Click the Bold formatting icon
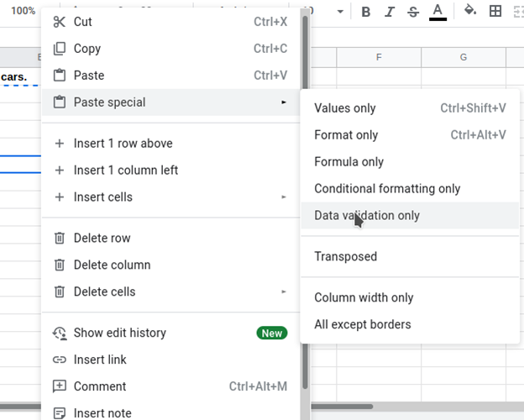Viewport: 524px width, 420px height. (366, 12)
